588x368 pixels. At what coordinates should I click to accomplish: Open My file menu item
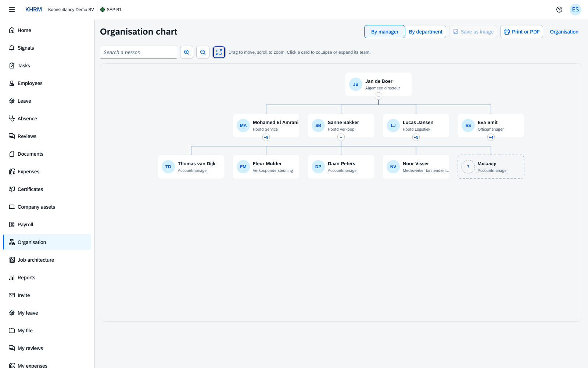(x=47, y=330)
